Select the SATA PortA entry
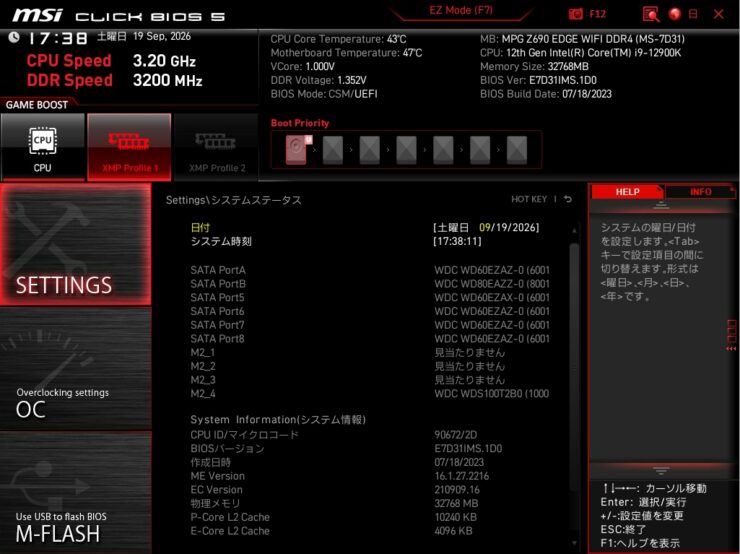The width and height of the screenshot is (740, 554). (x=370, y=270)
